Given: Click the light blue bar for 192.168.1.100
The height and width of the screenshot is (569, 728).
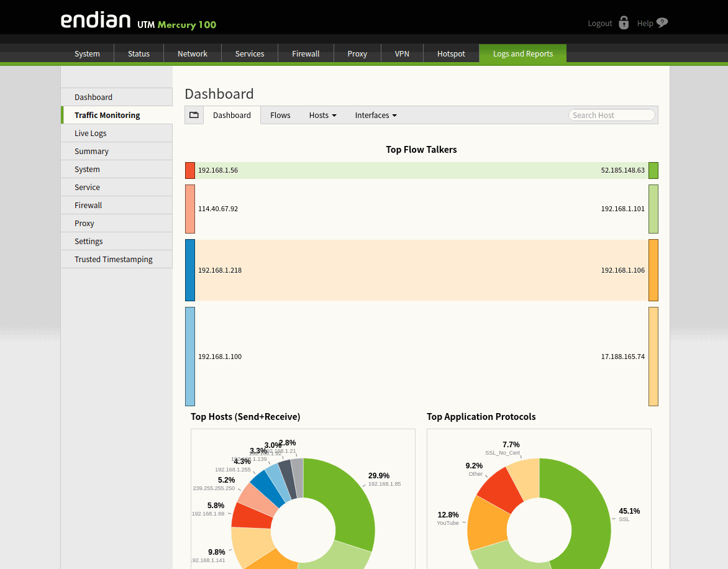Looking at the screenshot, I should click(190, 357).
